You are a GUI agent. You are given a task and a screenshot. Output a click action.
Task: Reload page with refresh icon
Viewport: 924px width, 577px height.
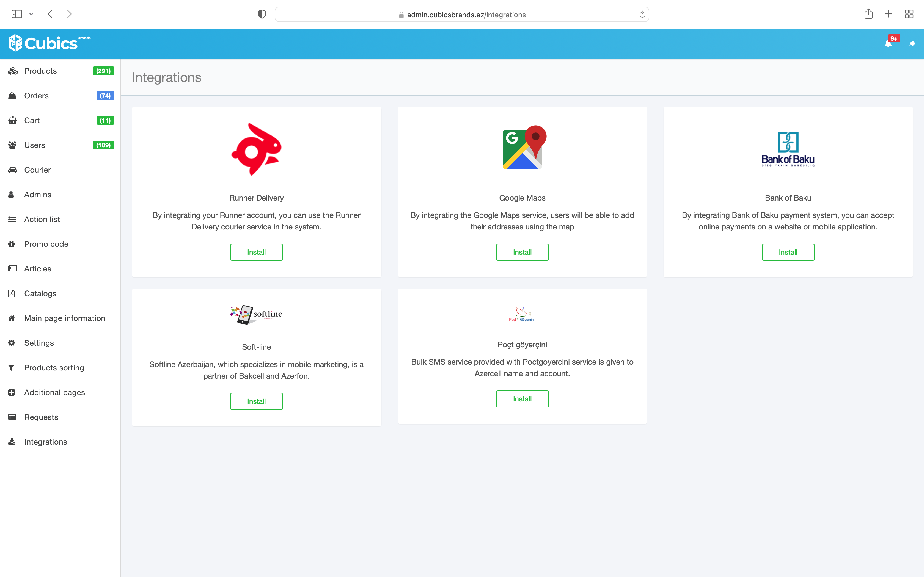pos(642,15)
